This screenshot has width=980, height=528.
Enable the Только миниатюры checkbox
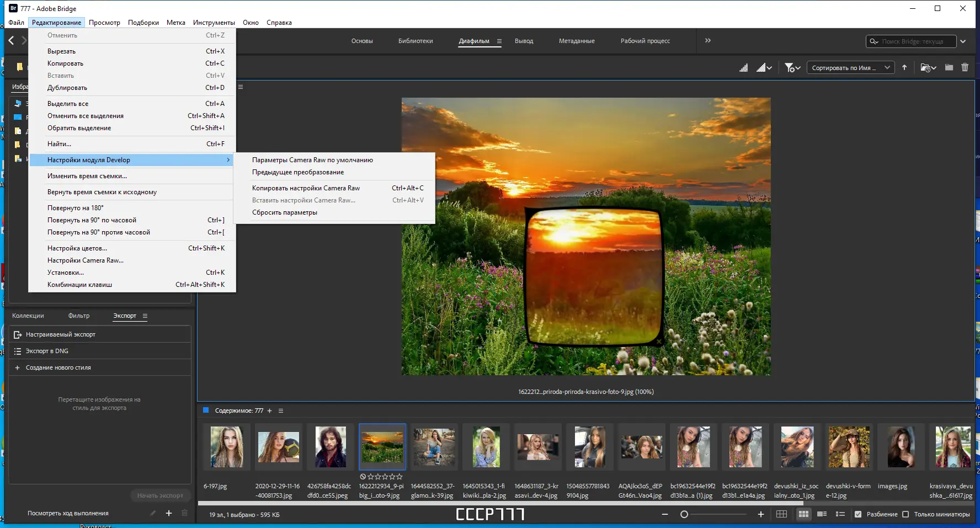point(906,514)
